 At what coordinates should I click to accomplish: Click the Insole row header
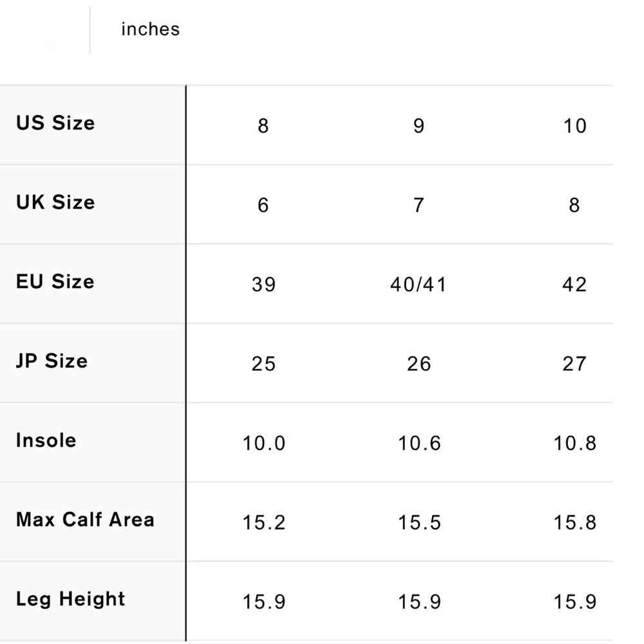pyautogui.click(x=46, y=440)
